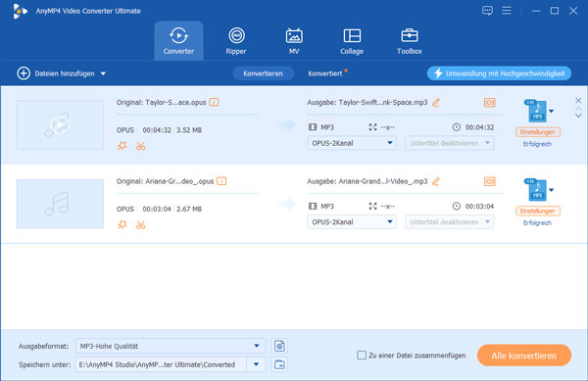Open OPUS-2Kanal audio track dropdown for first file
The image size is (588, 381).
tap(352, 143)
